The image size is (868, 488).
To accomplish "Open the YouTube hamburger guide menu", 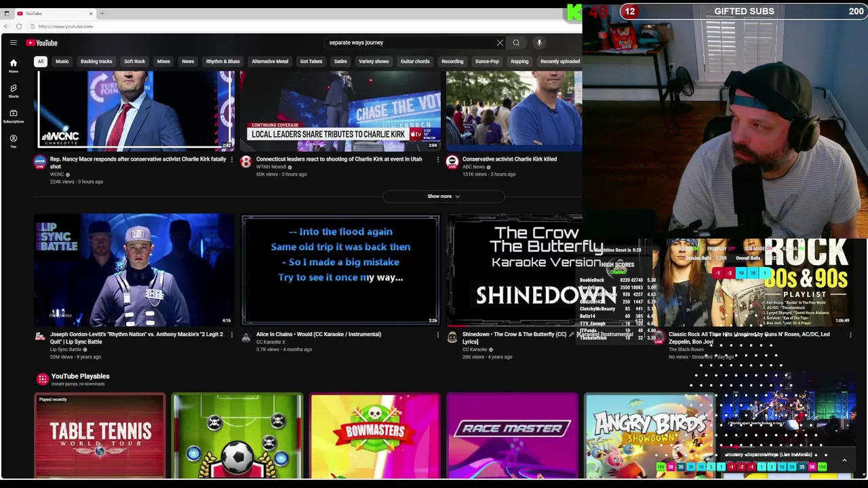I will coord(13,43).
